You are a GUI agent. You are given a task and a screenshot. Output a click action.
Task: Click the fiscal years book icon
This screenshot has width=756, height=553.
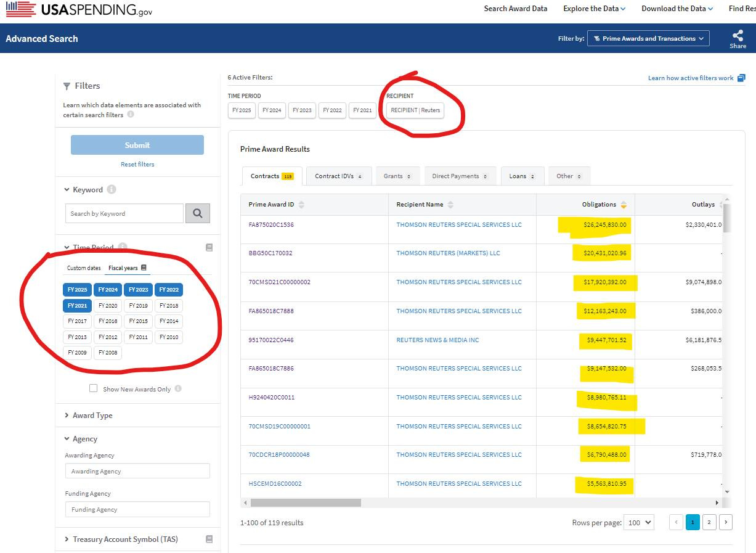pos(144,268)
